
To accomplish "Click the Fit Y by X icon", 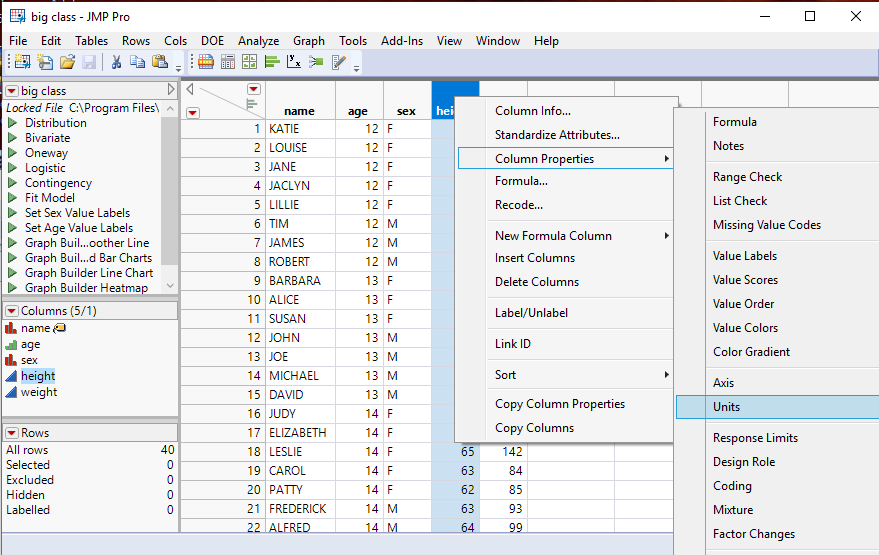I will pyautogui.click(x=294, y=62).
